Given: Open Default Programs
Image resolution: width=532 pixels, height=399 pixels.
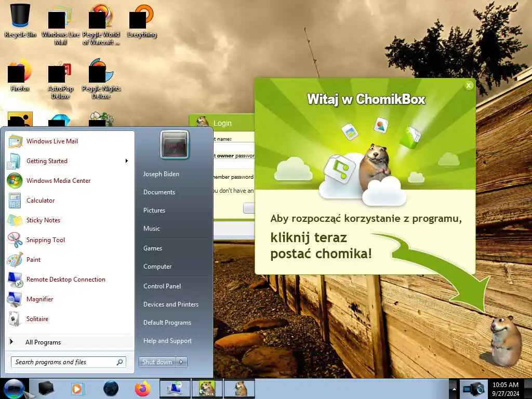Looking at the screenshot, I should pyautogui.click(x=167, y=323).
